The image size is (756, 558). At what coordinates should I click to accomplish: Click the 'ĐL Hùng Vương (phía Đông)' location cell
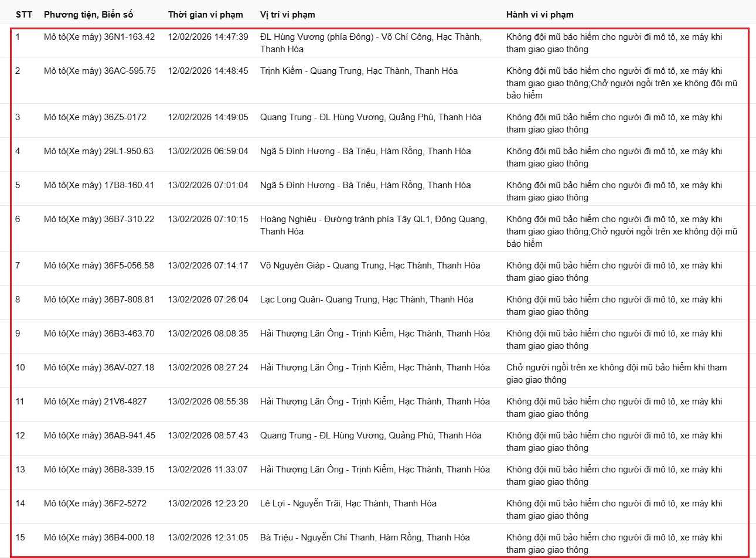tap(370, 43)
